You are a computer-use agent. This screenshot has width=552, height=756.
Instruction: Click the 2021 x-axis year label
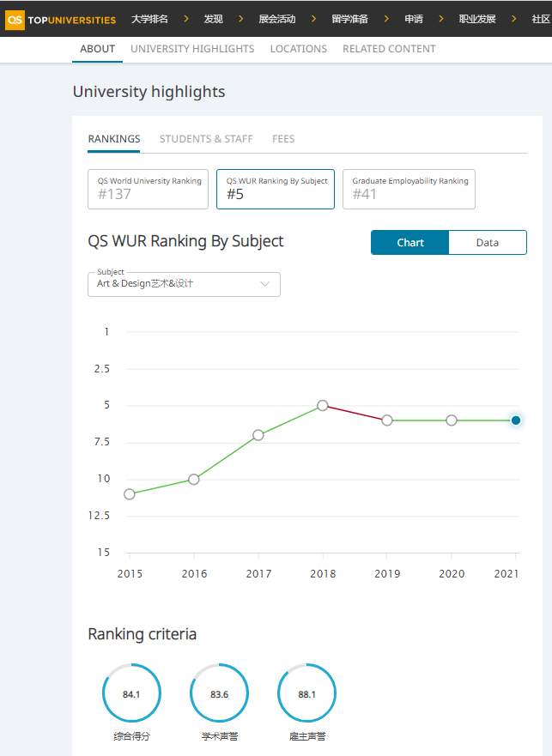click(x=507, y=574)
